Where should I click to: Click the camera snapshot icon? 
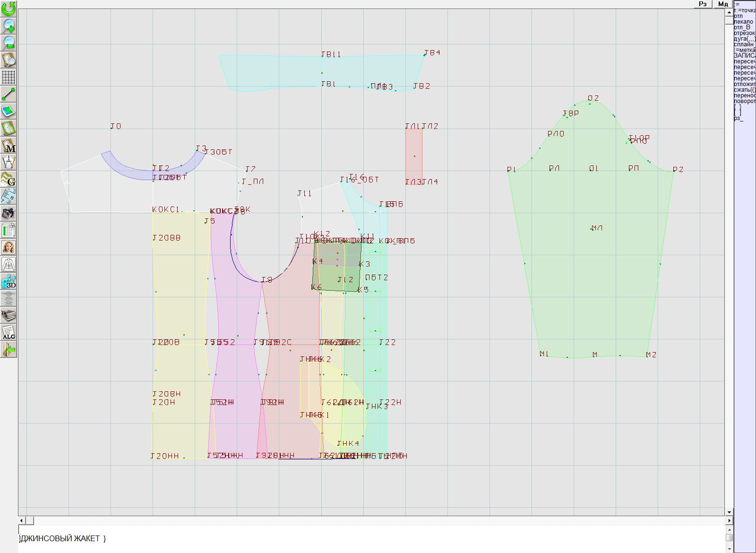point(9,213)
